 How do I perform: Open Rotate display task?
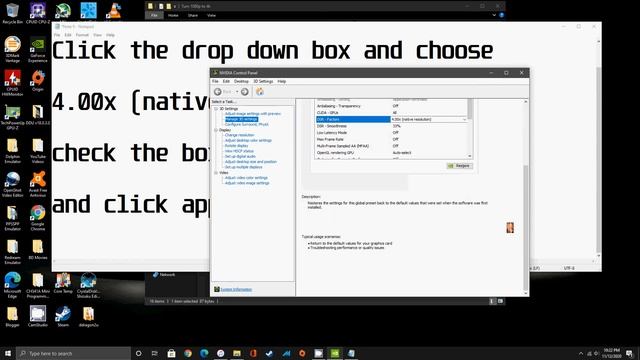236,146
